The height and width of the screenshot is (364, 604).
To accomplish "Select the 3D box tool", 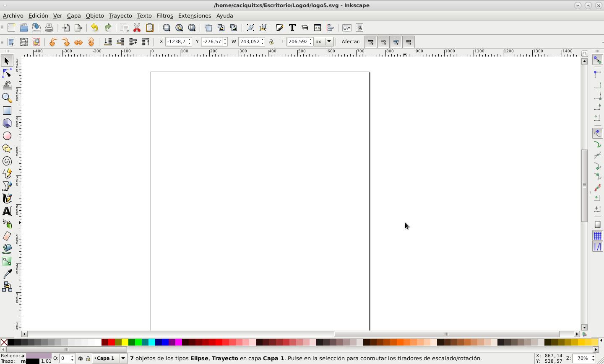I will (x=7, y=123).
